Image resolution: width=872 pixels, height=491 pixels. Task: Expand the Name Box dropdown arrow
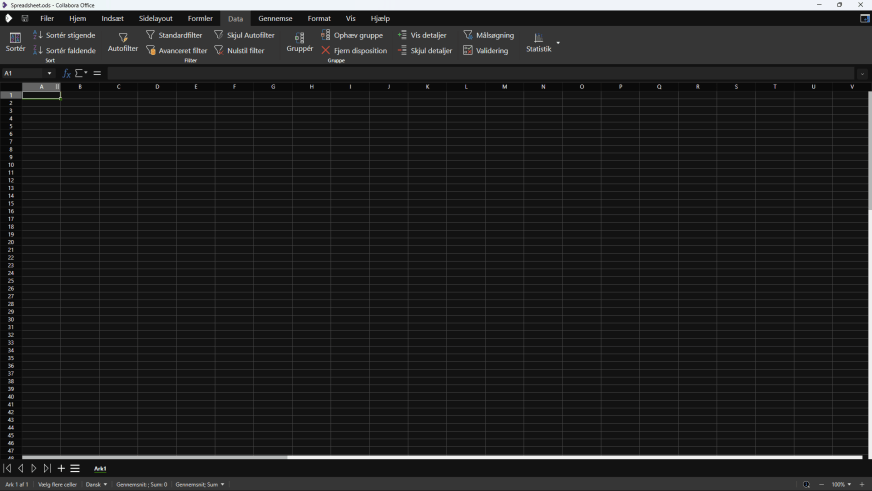(49, 73)
